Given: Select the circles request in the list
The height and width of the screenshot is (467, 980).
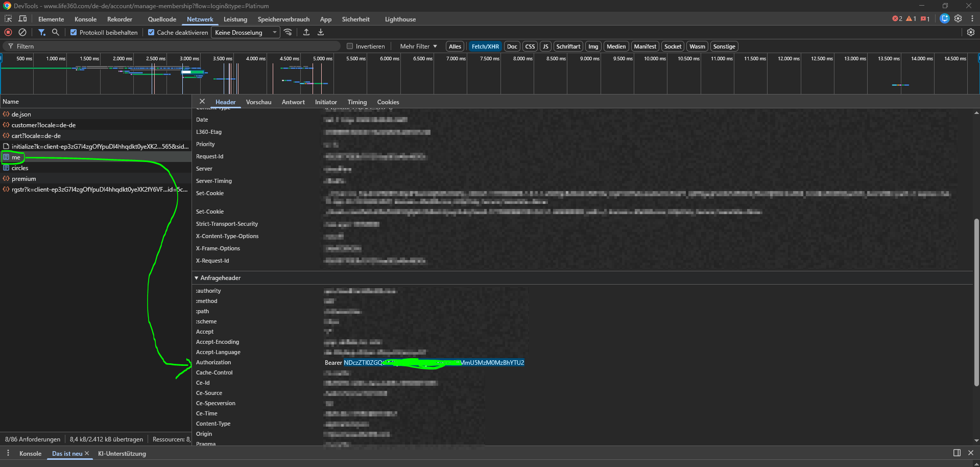Looking at the screenshot, I should (x=20, y=168).
